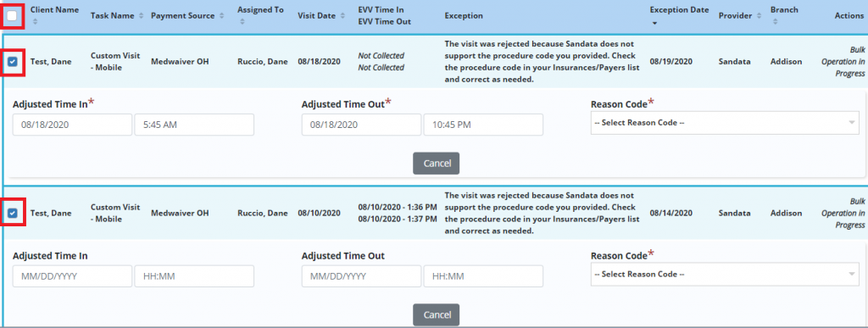Uncheck the 08/18/2020 visit row checkbox
This screenshot has height=328, width=868.
[13, 61]
